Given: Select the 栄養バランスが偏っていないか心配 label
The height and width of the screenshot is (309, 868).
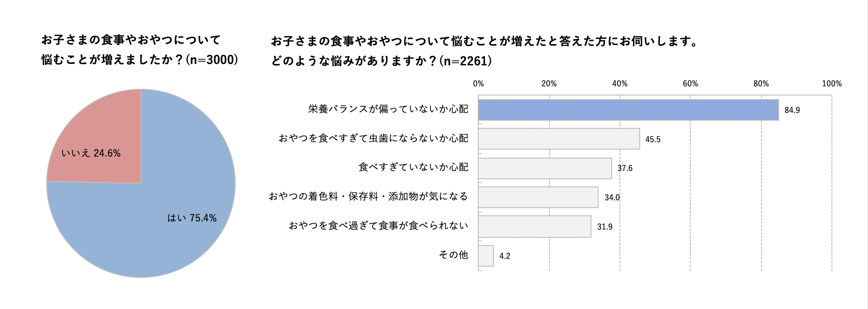Looking at the screenshot, I should [388, 109].
